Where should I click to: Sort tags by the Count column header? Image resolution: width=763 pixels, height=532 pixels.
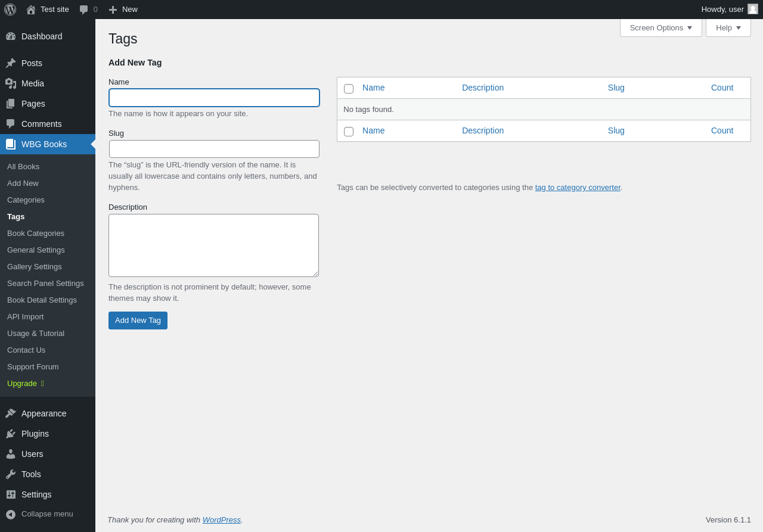click(722, 88)
